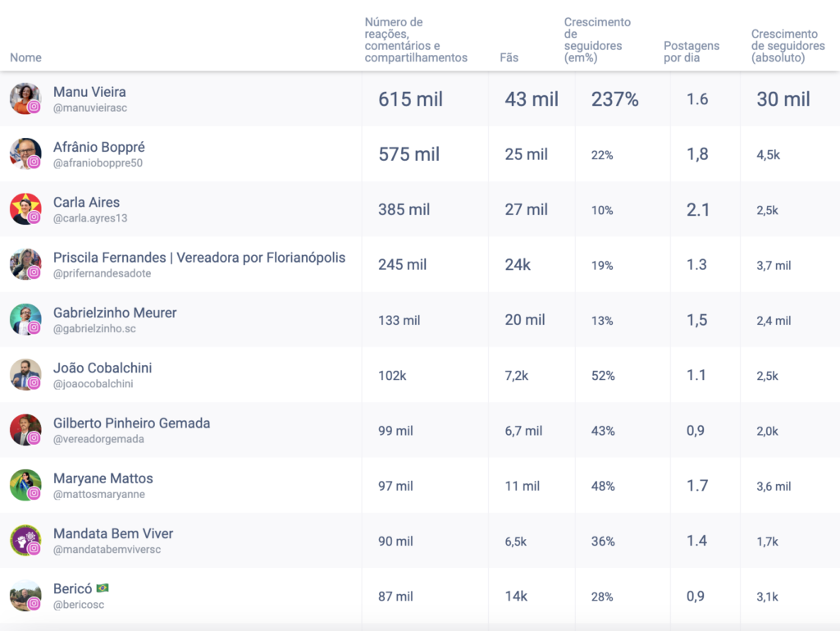Click Gilberto Pinheiro Gemada's avatar
Viewport: 840px width, 631px height.
click(25, 430)
